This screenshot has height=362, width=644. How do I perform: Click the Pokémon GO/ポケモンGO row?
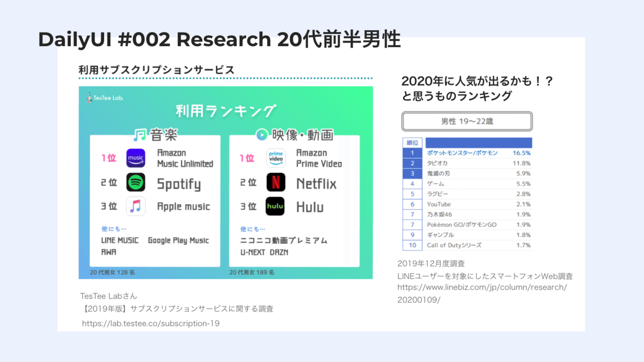tap(467, 225)
